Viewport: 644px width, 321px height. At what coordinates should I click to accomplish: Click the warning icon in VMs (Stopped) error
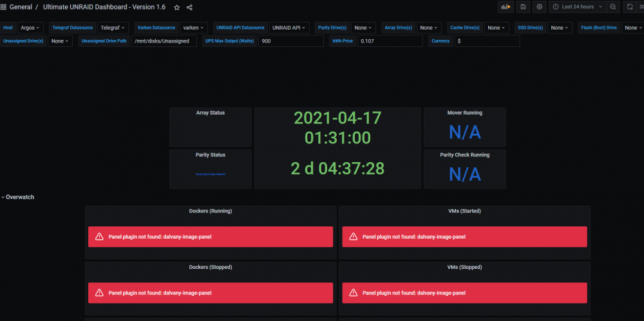point(353,293)
